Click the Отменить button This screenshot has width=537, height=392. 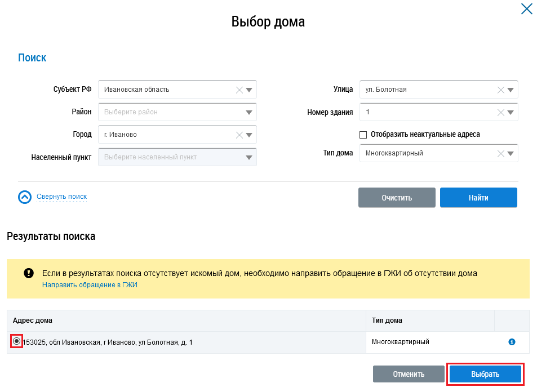click(409, 374)
